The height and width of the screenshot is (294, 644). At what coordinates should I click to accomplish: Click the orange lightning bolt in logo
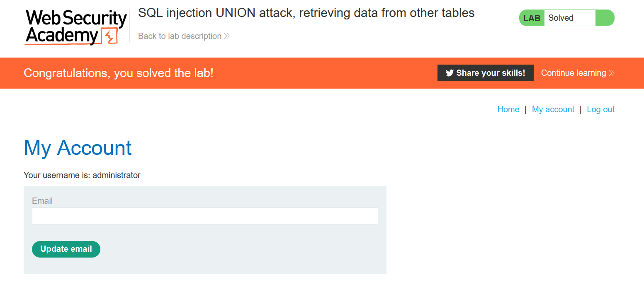[x=109, y=36]
